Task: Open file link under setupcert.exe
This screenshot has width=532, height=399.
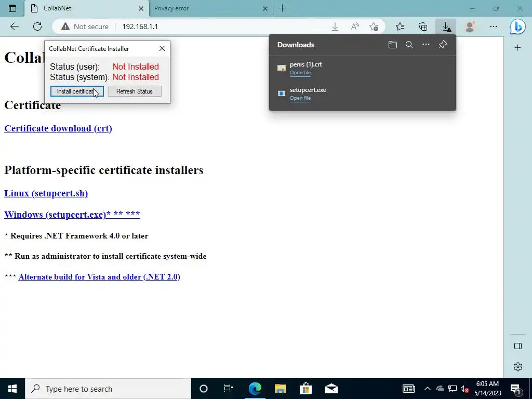Action: (300, 98)
